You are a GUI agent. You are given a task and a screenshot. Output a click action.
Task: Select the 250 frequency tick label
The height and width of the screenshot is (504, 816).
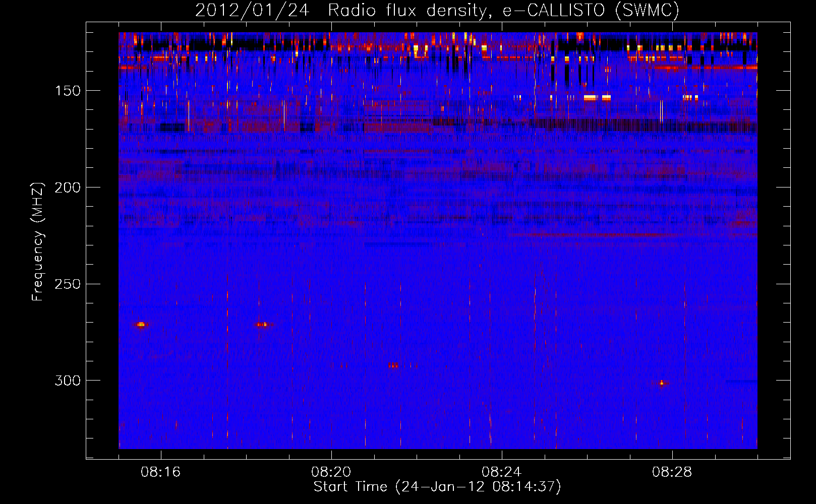click(x=68, y=284)
